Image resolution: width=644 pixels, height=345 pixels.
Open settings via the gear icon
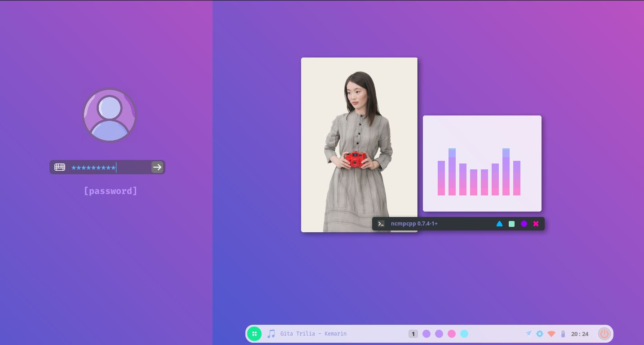(540, 334)
